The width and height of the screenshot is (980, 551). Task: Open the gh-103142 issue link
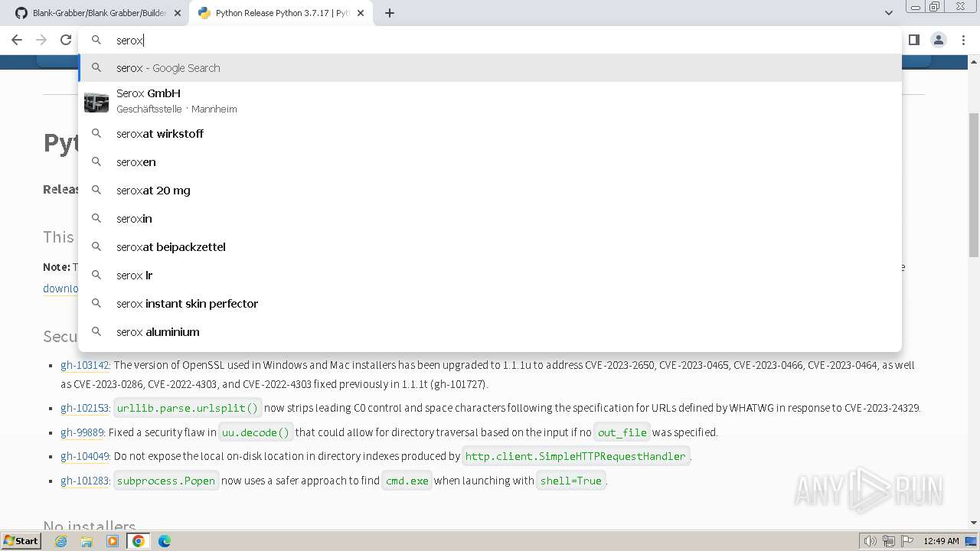pos(85,365)
